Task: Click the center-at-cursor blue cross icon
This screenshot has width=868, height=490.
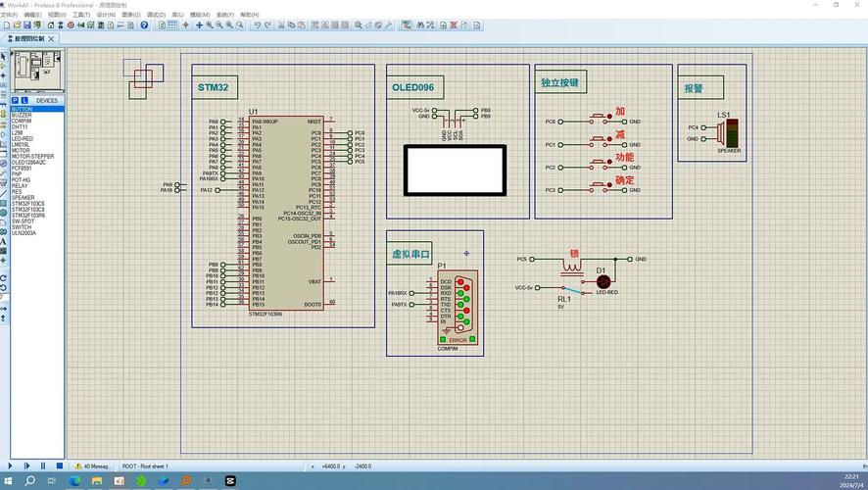Action: tap(199, 24)
